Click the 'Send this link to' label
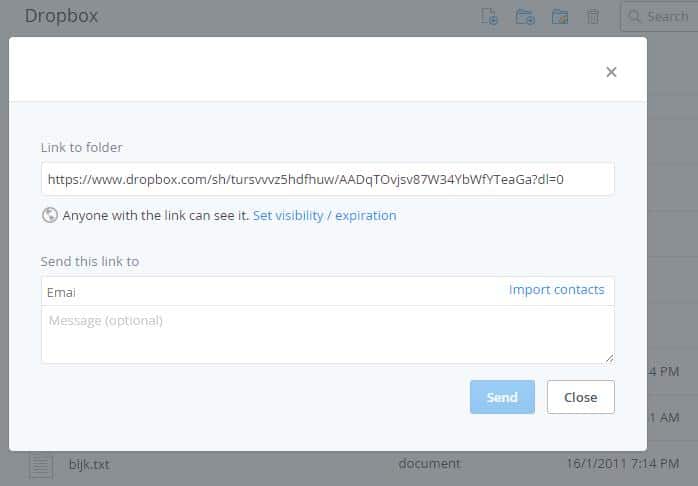Image resolution: width=698 pixels, height=486 pixels. click(x=90, y=261)
